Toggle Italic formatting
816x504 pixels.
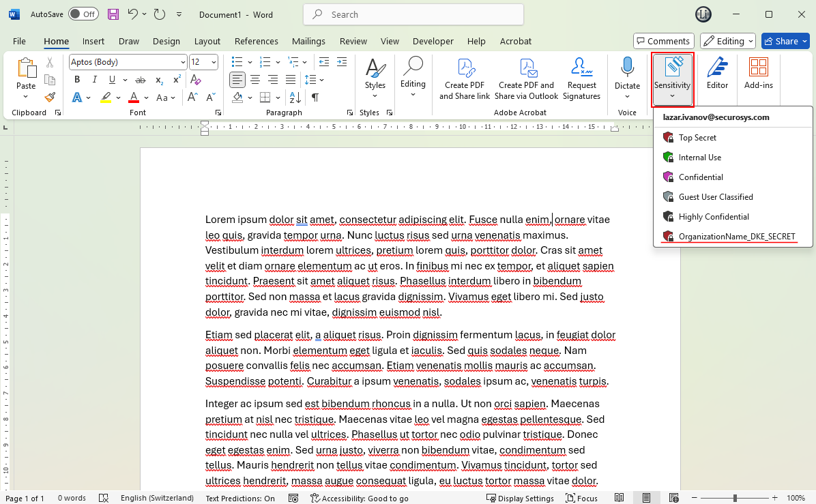coord(93,80)
